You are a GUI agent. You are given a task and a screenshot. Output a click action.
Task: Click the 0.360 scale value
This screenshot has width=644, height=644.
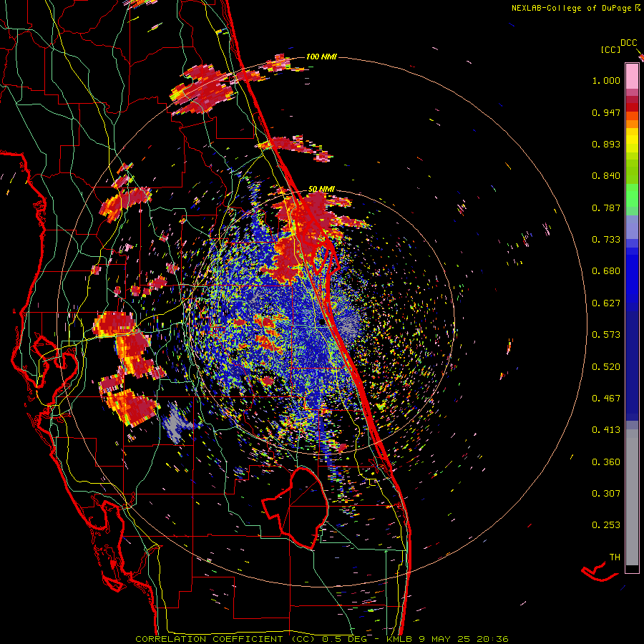click(x=606, y=462)
